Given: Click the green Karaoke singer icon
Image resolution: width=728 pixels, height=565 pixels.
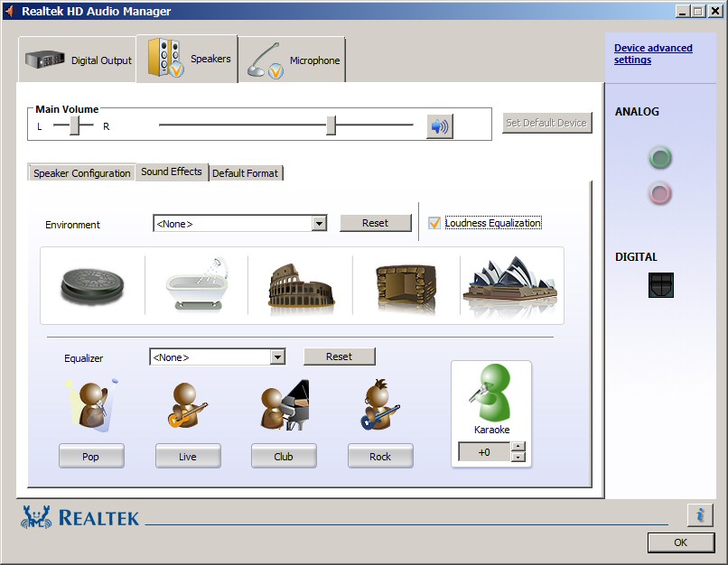Looking at the screenshot, I should (490, 393).
